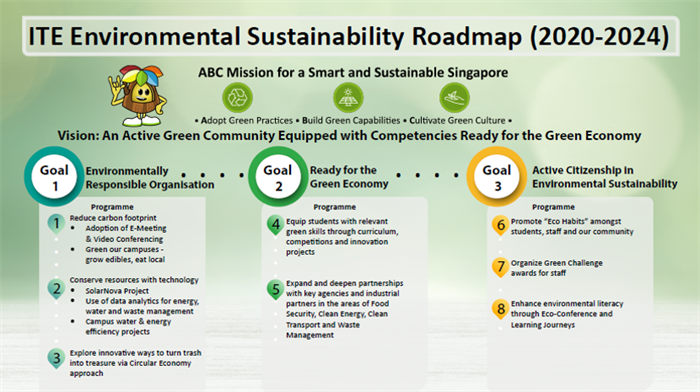
Task: Click the green recycling icon
Action: click(238, 97)
